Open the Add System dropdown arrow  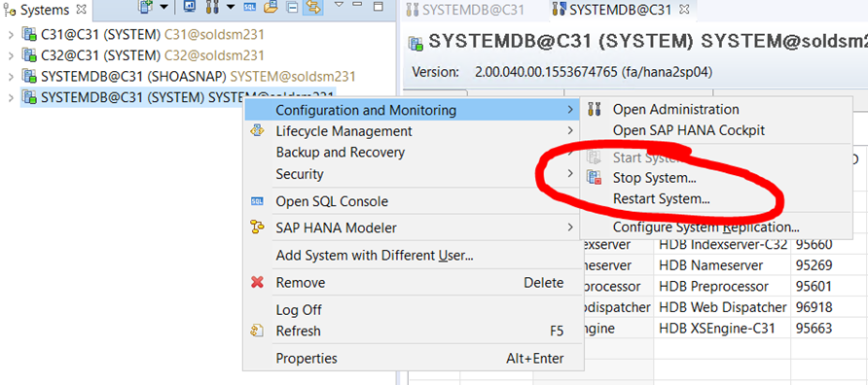tap(163, 8)
